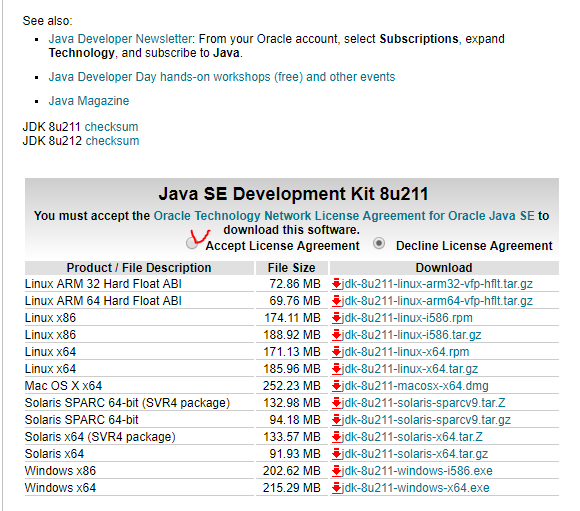Download jdk-8u211-linux-i586.tar.gz file link
Image resolution: width=580 pixels, height=511 pixels.
pos(412,335)
